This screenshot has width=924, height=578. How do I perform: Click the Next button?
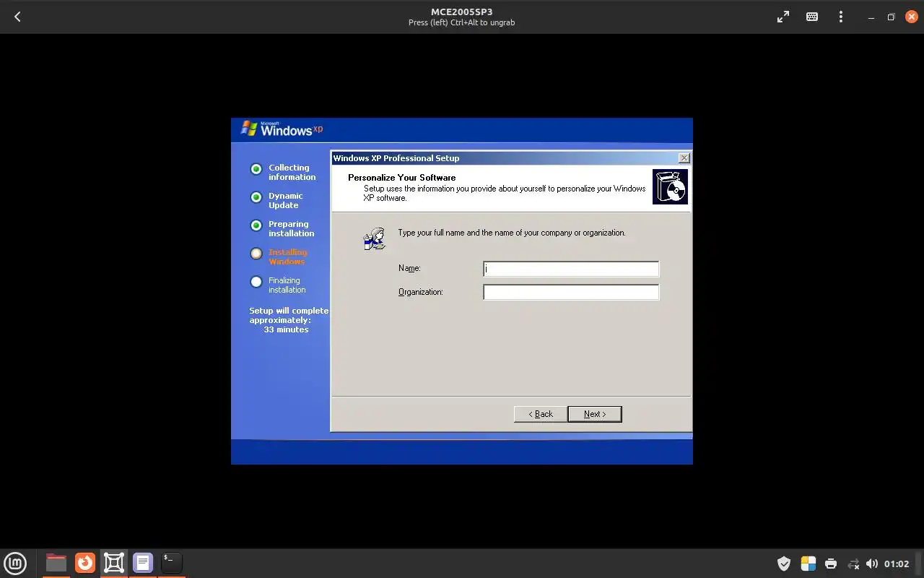595,414
